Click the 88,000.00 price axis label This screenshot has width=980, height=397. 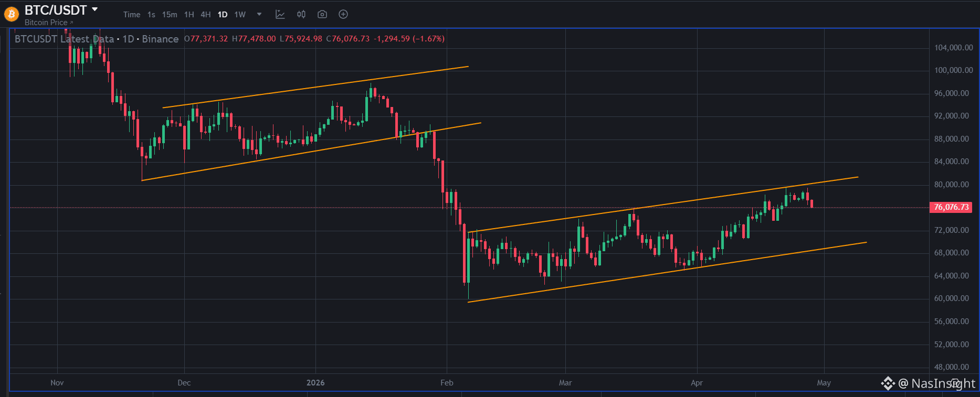click(x=952, y=139)
